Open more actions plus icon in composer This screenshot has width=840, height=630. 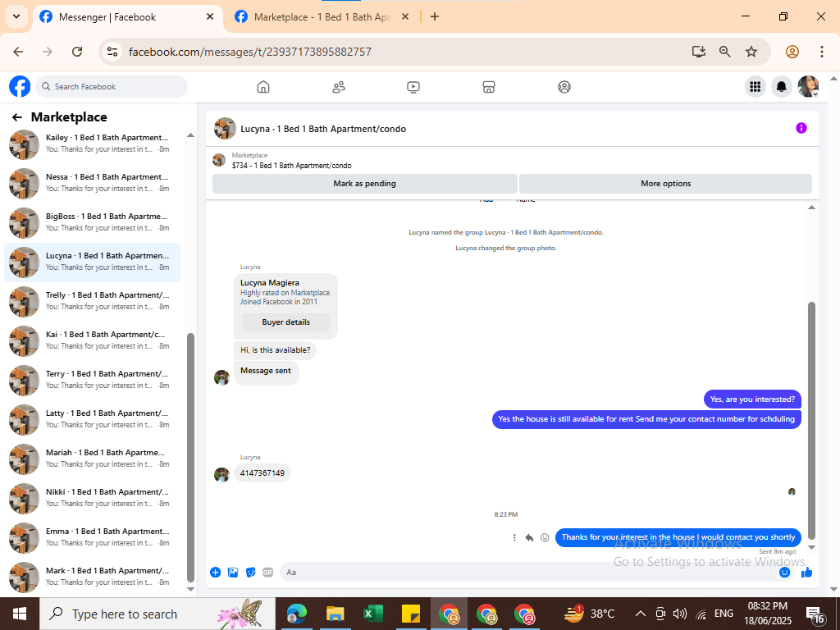216,572
